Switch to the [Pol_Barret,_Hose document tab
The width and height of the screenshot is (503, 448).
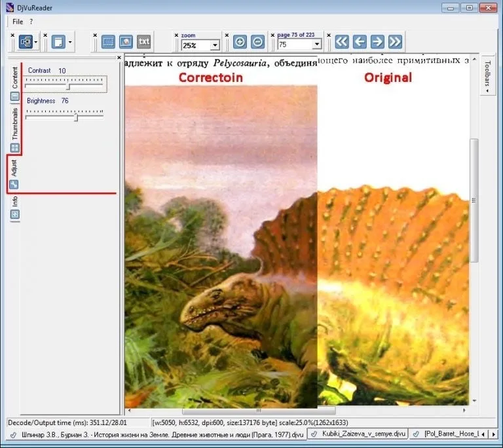(x=445, y=434)
